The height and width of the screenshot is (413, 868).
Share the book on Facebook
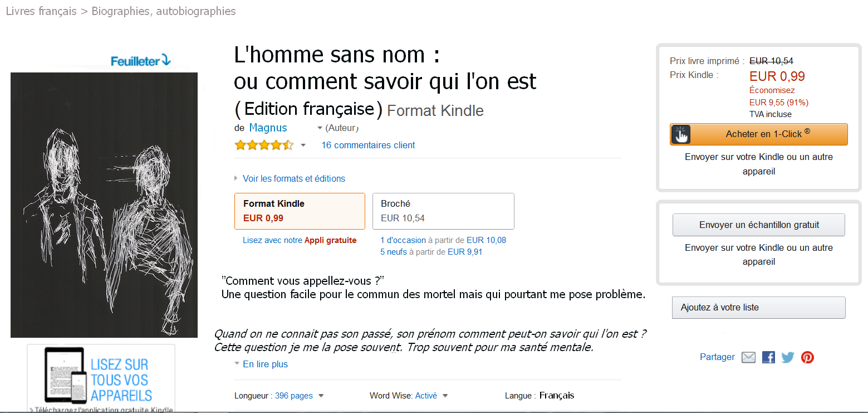768,357
